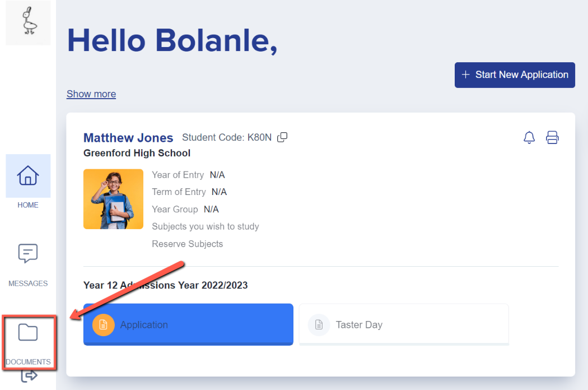Expand the Show more link
Viewport: 588px width, 390px height.
[91, 94]
